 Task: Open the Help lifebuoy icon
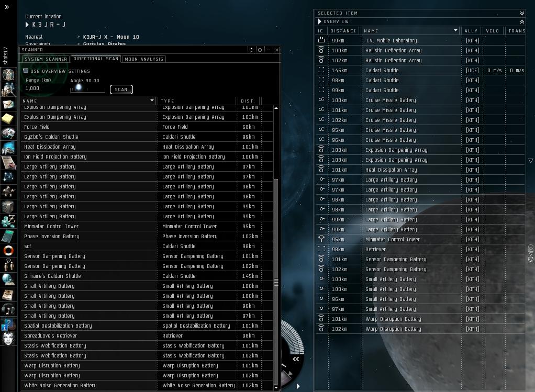tap(8, 250)
